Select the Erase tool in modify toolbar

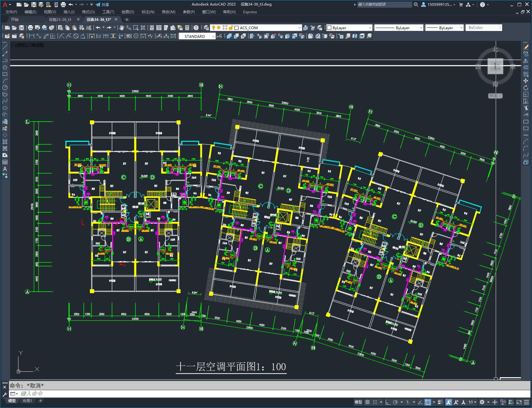click(526, 47)
